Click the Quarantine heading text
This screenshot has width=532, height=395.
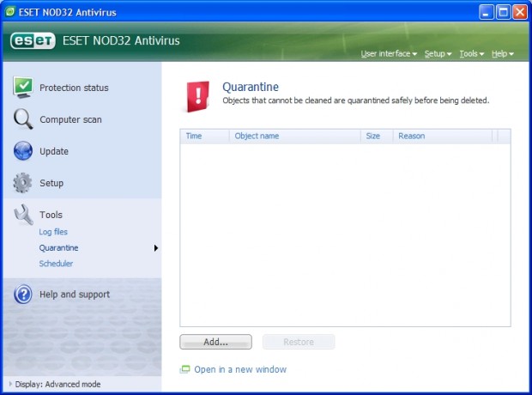click(251, 87)
